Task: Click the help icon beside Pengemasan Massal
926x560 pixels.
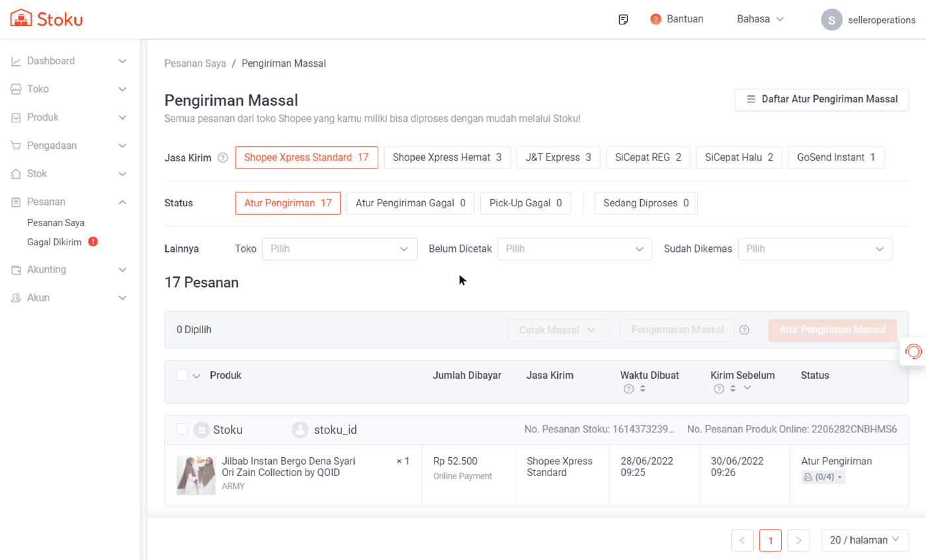Action: click(744, 330)
